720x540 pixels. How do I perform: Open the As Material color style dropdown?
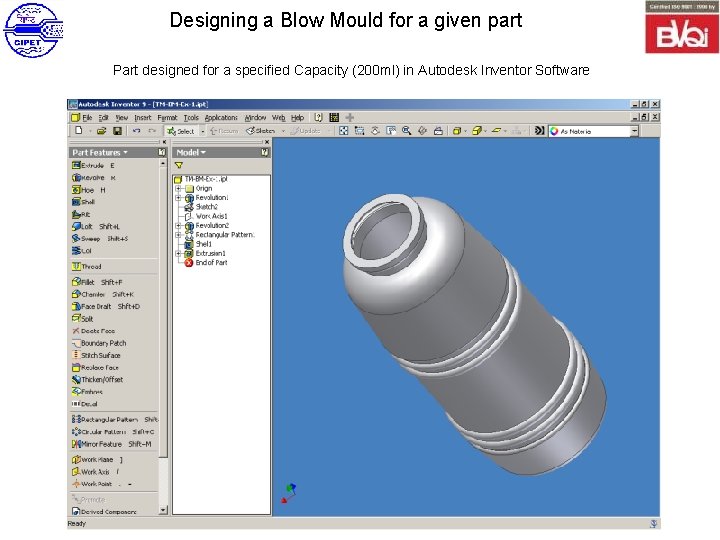634,131
